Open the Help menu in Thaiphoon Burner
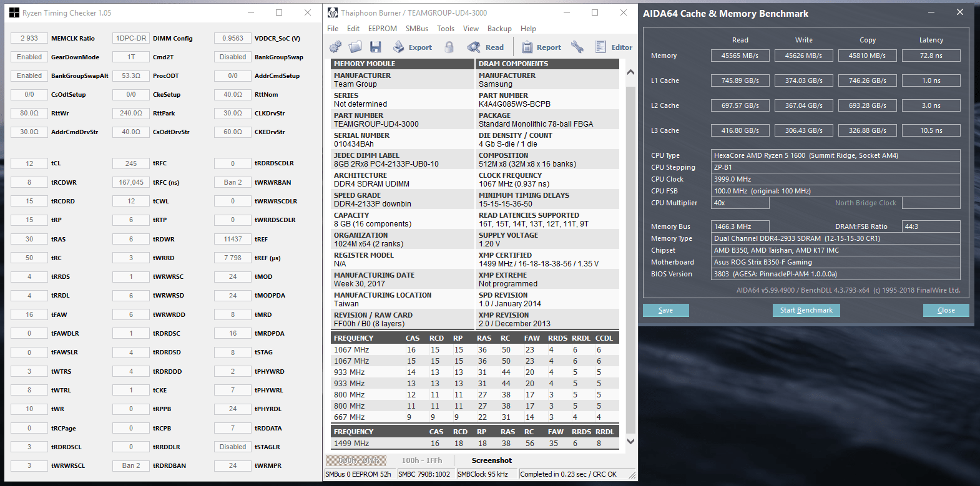Viewport: 980px width, 486px height. [x=528, y=29]
